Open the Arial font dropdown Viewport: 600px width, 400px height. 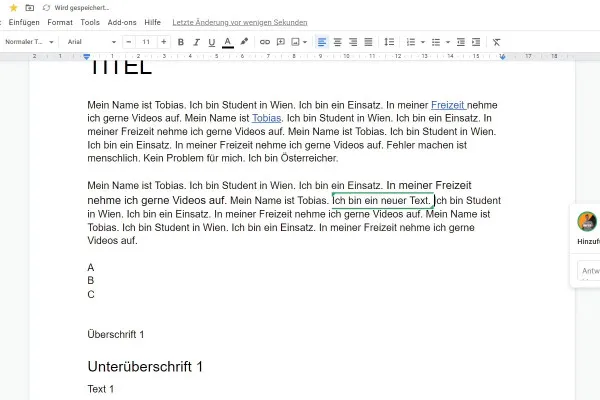91,42
